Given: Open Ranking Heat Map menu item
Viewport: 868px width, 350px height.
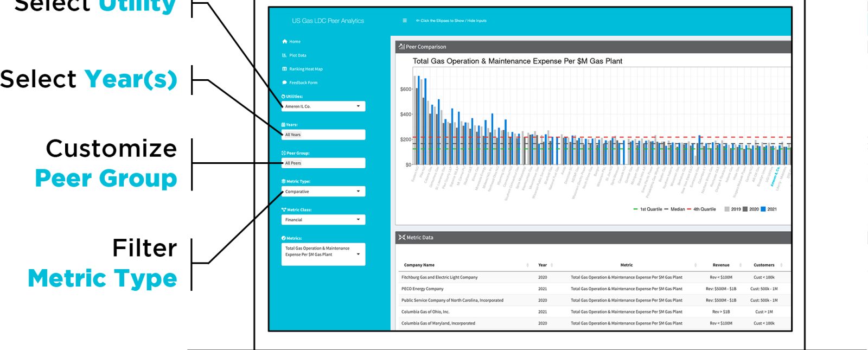Looking at the screenshot, I should [306, 69].
